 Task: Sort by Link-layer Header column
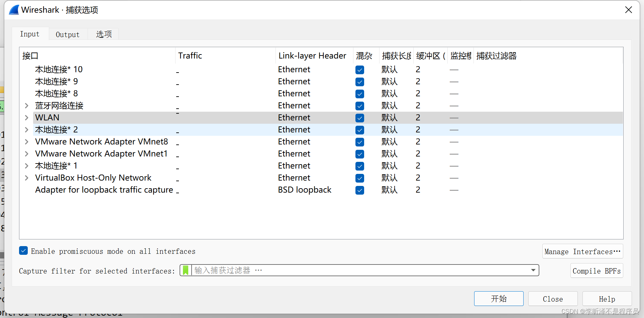click(x=314, y=56)
